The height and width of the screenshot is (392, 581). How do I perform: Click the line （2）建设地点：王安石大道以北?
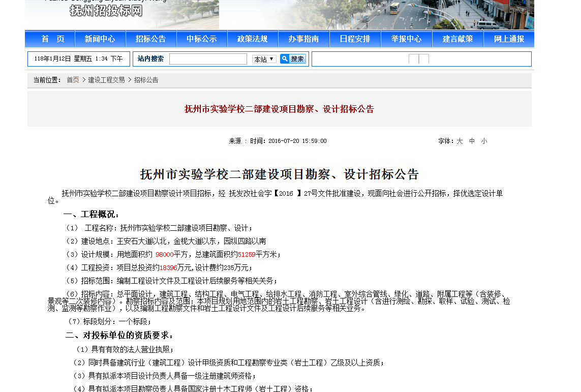[166, 241]
